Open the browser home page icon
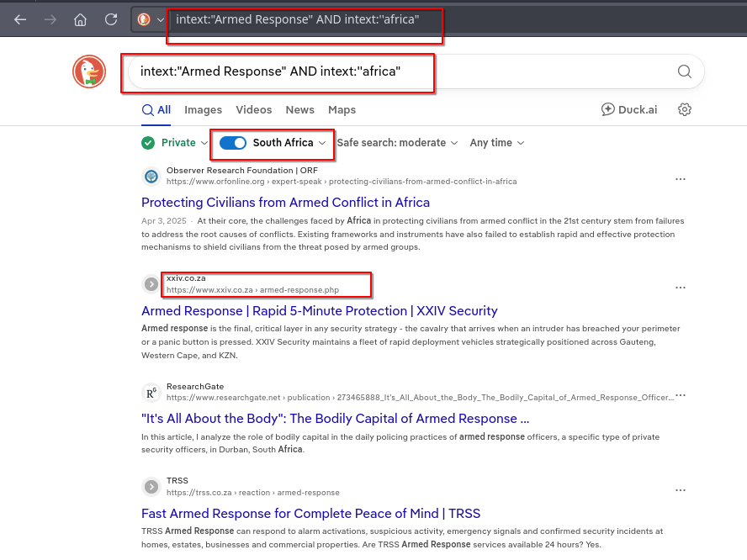The height and width of the screenshot is (560, 747). [81, 19]
